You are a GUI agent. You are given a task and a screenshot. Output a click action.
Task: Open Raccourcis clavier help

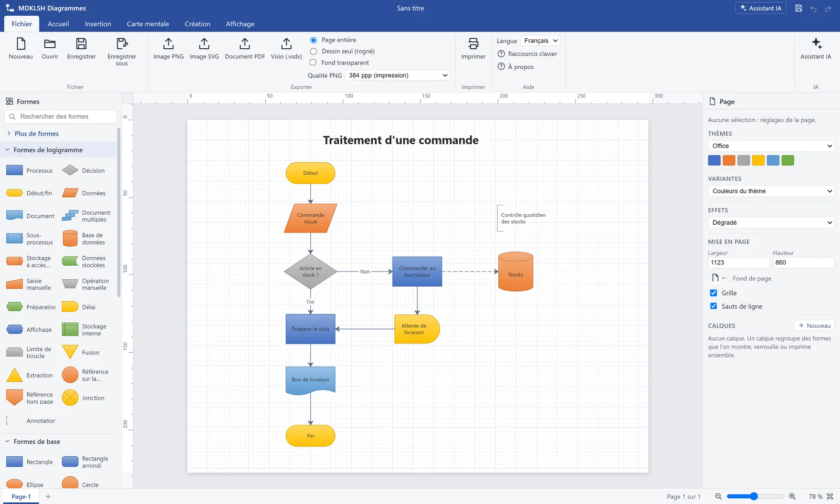(x=527, y=54)
